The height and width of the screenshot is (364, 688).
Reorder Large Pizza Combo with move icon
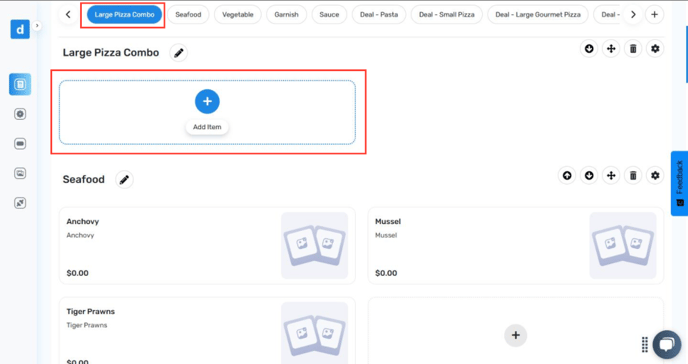611,49
